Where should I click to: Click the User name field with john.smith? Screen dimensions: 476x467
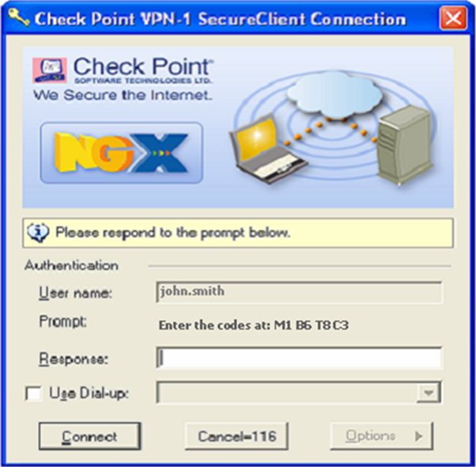(300, 292)
